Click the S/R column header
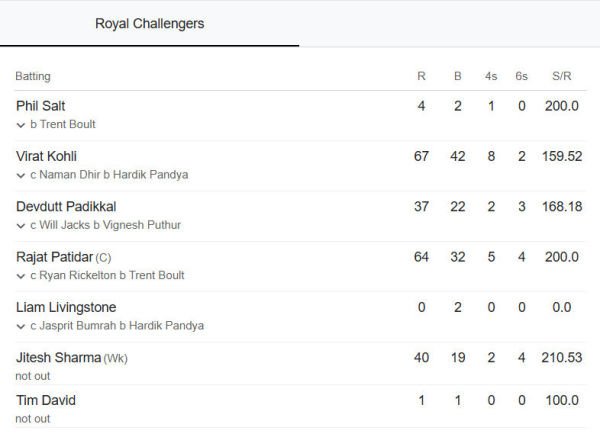 (x=561, y=76)
